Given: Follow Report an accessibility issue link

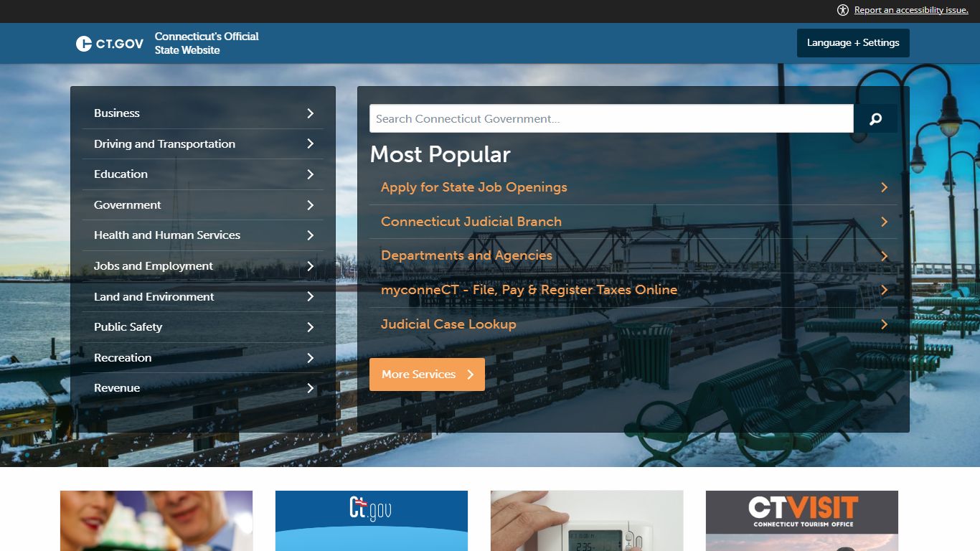Looking at the screenshot, I should click(x=911, y=10).
